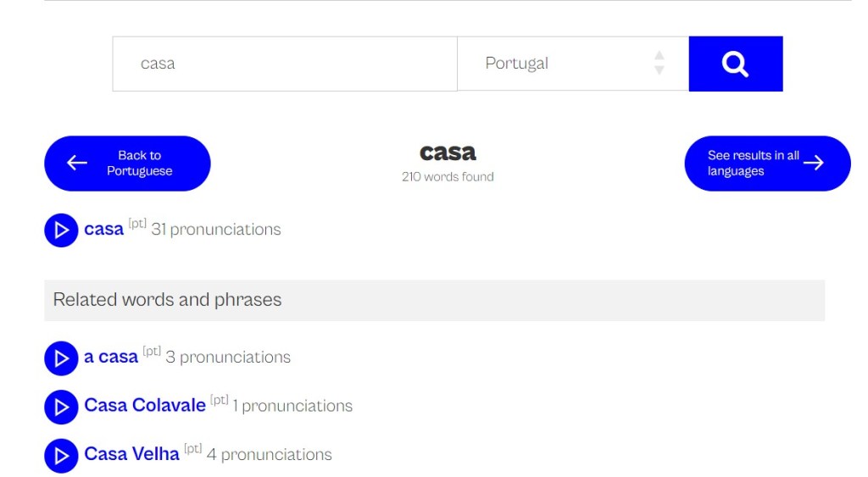Open the casa word link
868x477 pixels.
[x=103, y=230]
